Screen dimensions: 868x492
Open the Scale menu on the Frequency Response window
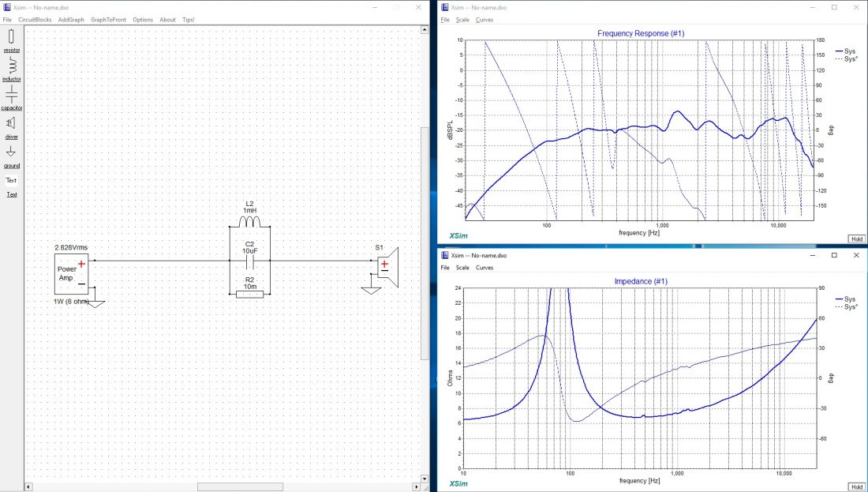point(463,19)
